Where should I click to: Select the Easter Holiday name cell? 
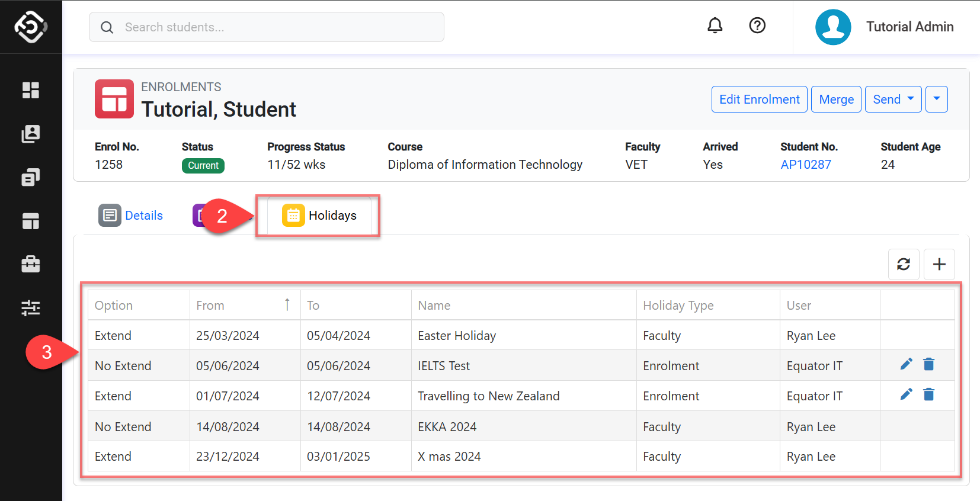(x=524, y=336)
